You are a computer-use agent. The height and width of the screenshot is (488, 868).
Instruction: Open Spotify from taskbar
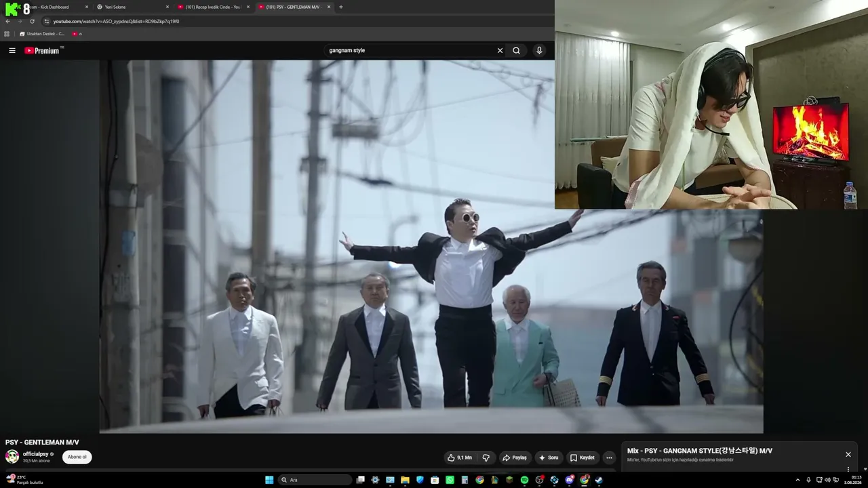click(524, 480)
